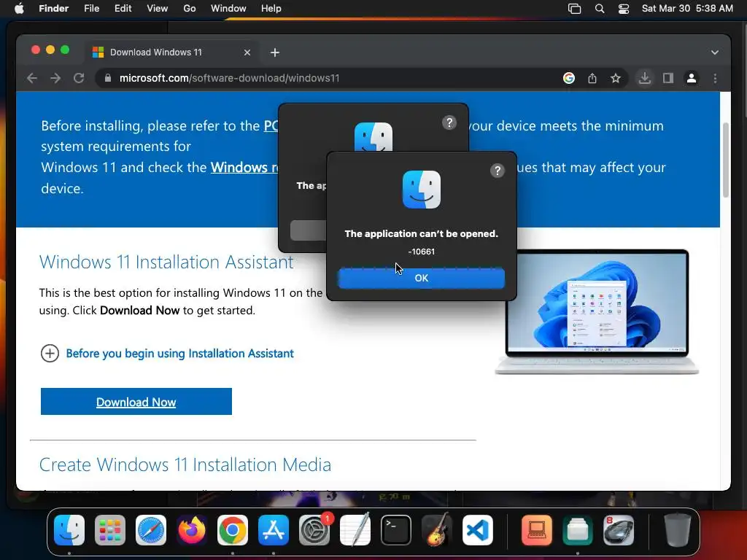This screenshot has width=747, height=560.
Task: Open help for the front error dialog
Action: (497, 171)
